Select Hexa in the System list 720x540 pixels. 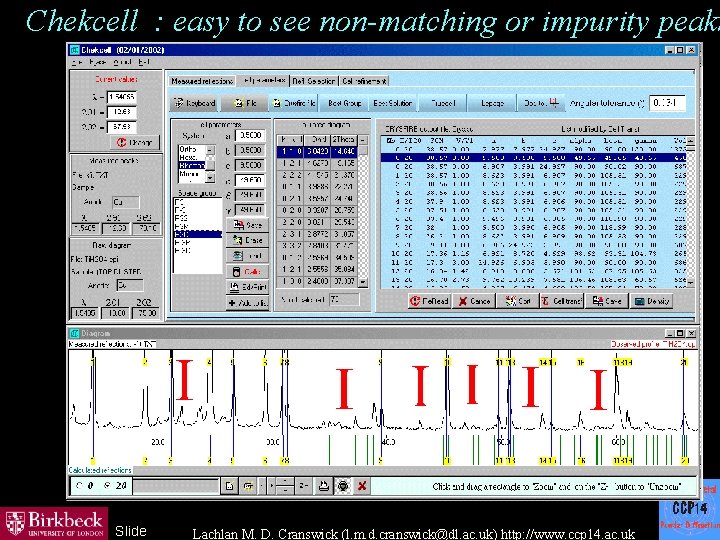pyautogui.click(x=191, y=157)
